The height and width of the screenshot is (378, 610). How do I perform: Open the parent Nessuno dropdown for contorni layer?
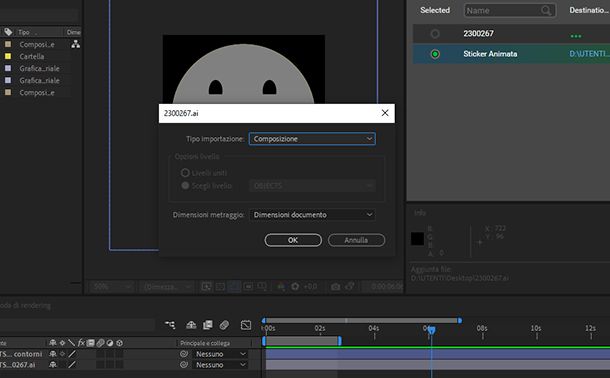click(x=220, y=354)
